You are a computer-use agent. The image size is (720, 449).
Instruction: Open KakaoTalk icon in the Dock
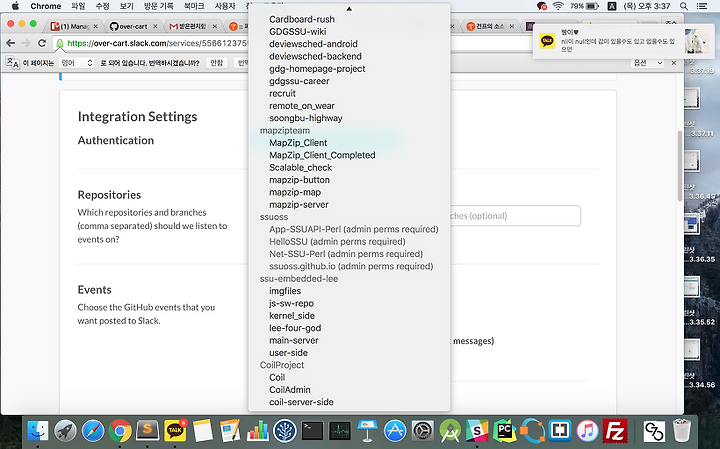tap(175, 431)
